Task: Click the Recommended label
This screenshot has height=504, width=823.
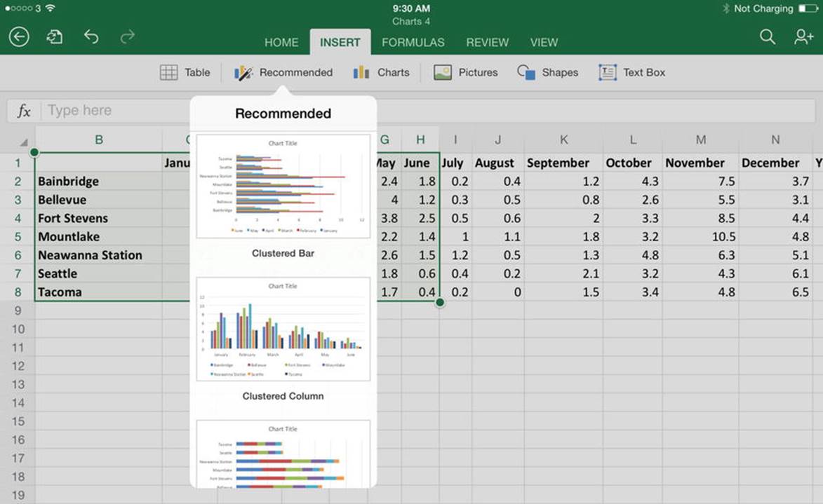Action: pos(296,72)
